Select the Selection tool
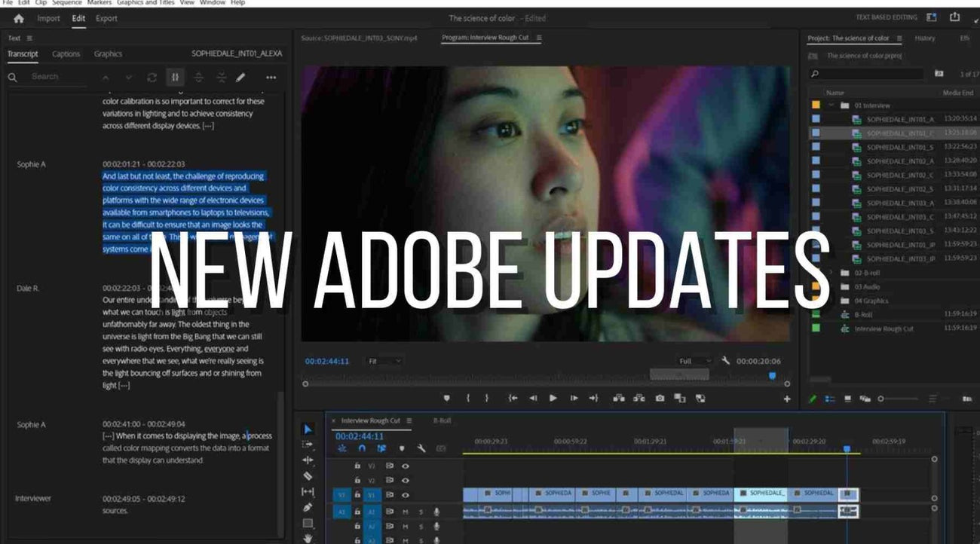The width and height of the screenshot is (980, 544). (x=308, y=429)
